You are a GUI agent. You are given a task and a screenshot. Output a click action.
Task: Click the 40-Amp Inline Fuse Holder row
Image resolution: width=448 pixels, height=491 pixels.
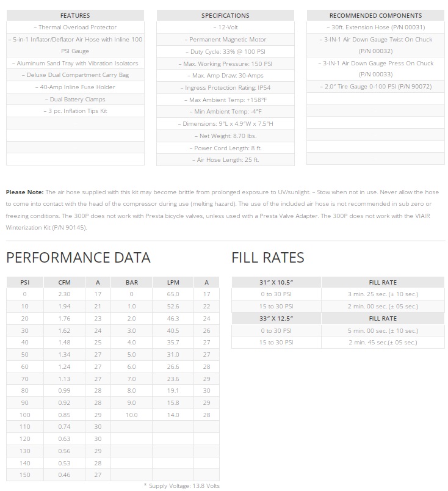(75, 87)
